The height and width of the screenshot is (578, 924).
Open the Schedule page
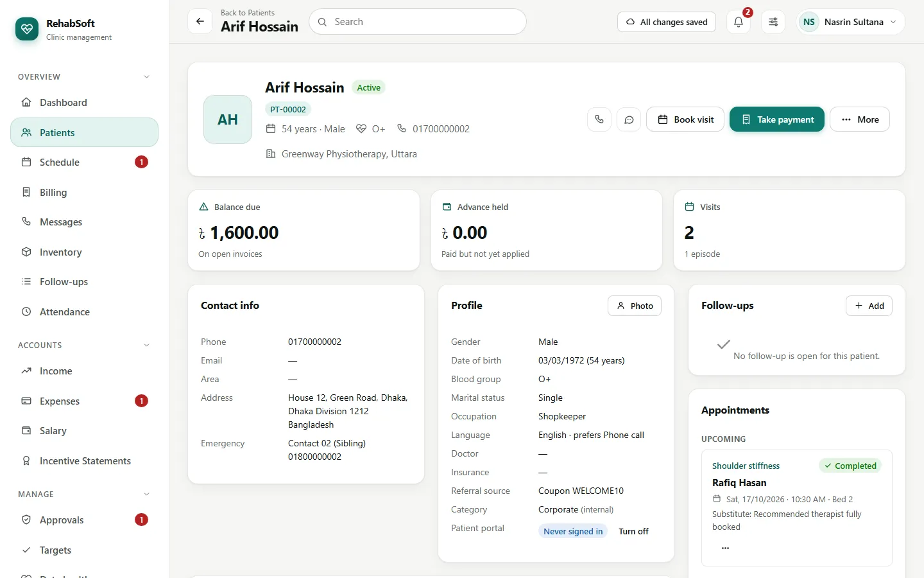(84, 162)
